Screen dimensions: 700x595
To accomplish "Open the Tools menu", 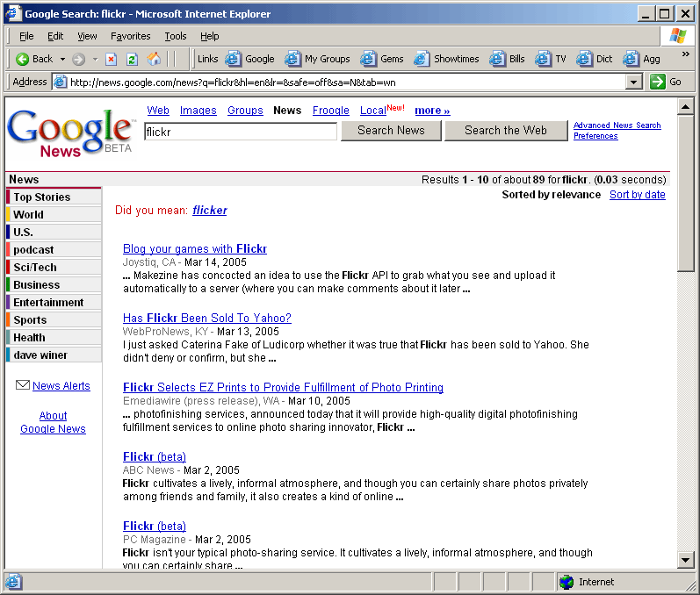I will click(x=176, y=36).
